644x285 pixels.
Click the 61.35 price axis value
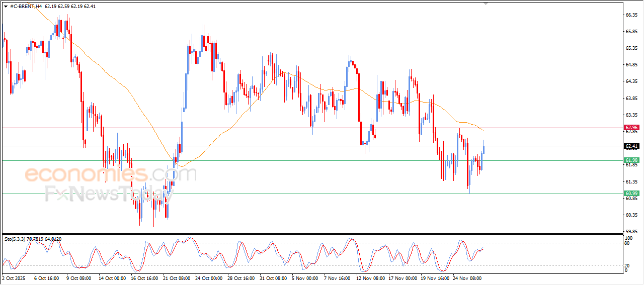coord(631,181)
